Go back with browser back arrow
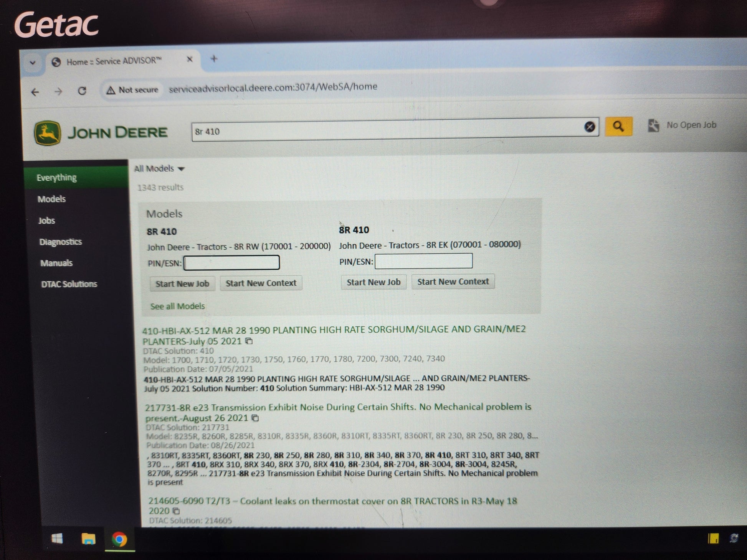The height and width of the screenshot is (560, 747). [x=35, y=92]
